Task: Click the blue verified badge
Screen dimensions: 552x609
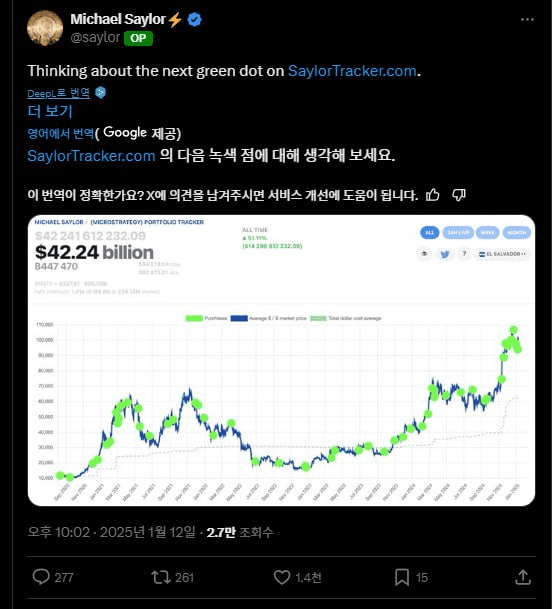Action: 195,19
